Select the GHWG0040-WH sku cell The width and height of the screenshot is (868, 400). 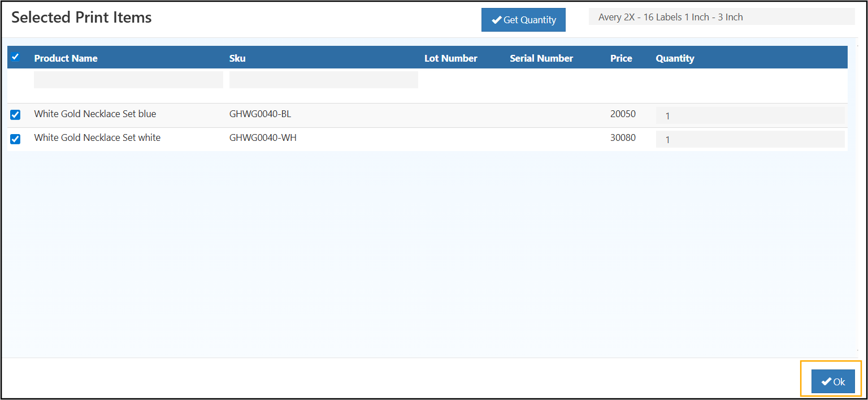click(263, 137)
